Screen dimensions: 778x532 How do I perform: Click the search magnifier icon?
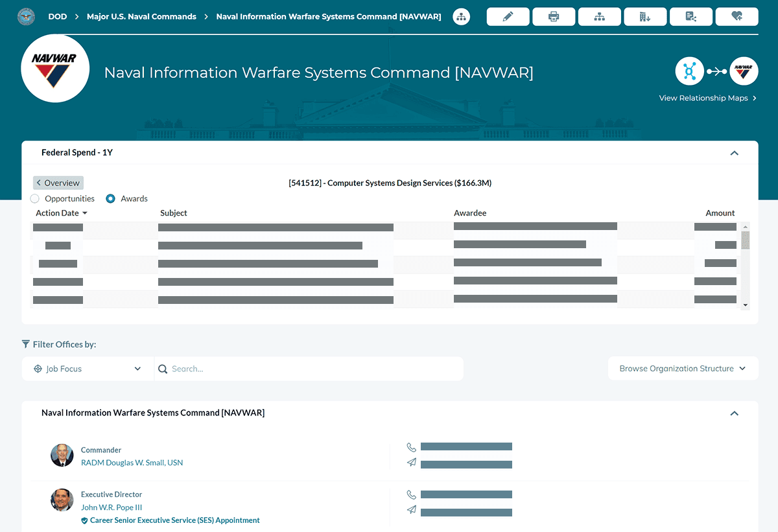click(x=163, y=369)
